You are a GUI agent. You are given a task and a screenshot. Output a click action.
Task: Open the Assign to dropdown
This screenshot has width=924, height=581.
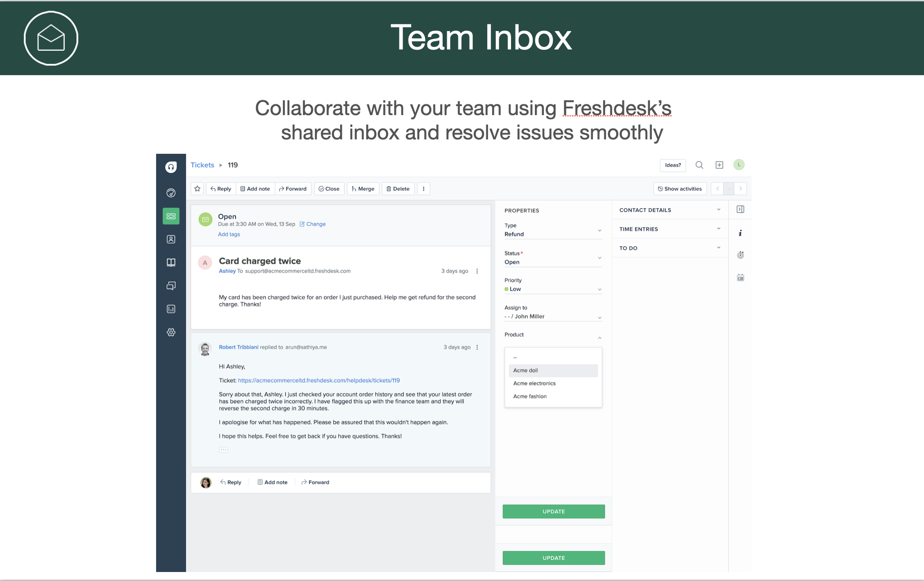tap(553, 313)
